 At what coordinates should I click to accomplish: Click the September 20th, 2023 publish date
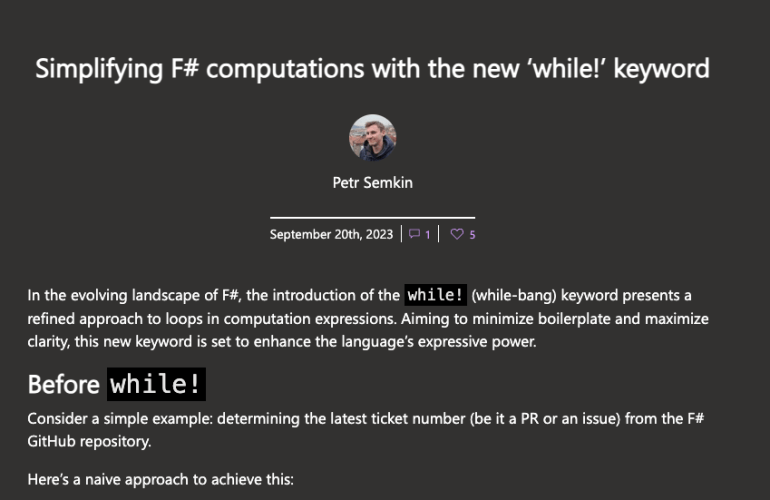coord(331,235)
